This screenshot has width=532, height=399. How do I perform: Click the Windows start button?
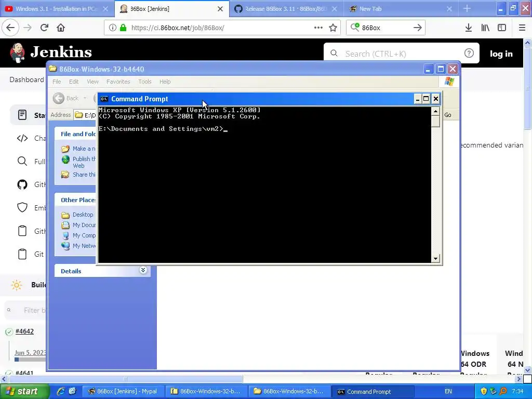coord(24,391)
